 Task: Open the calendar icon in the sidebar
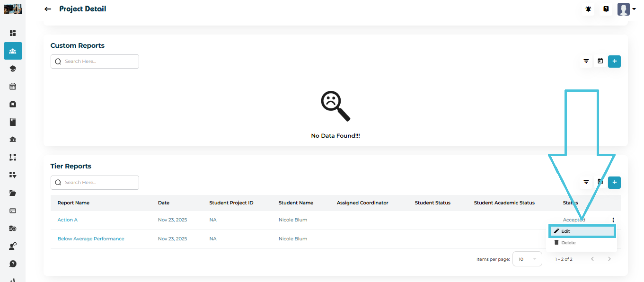point(13,87)
